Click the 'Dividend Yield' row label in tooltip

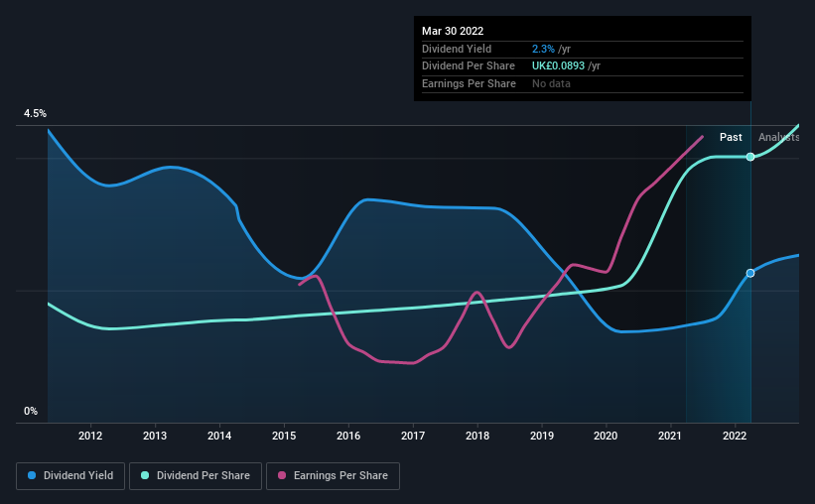457,49
